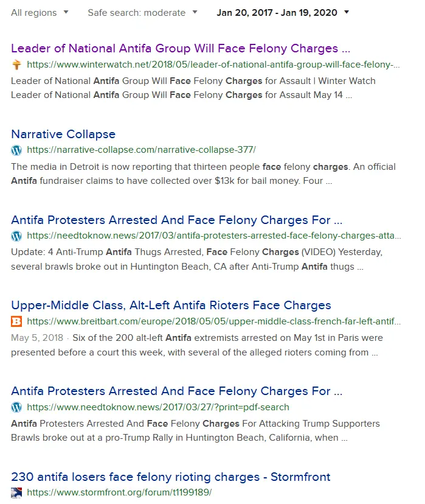Click the Winter Watch site favicon
This screenshot has width=425, height=504.
(16, 65)
